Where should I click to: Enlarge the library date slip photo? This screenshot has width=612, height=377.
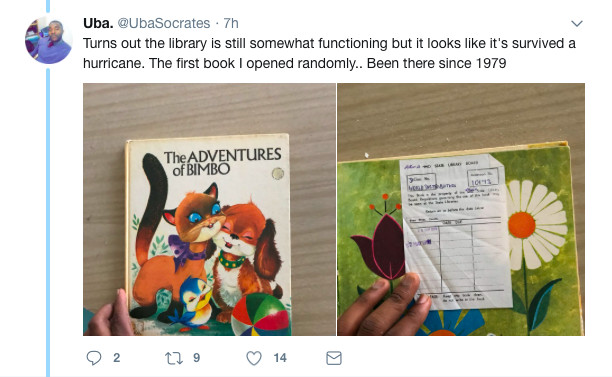pos(461,209)
